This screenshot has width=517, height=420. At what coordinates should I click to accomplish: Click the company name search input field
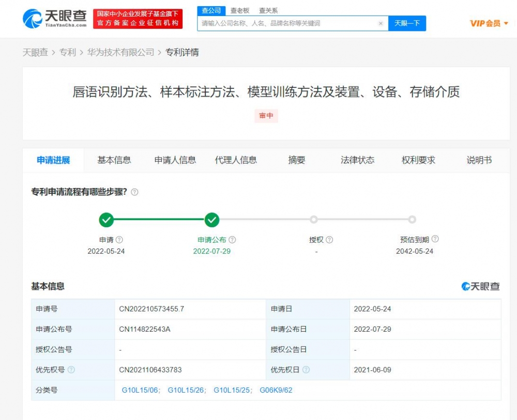(x=287, y=23)
